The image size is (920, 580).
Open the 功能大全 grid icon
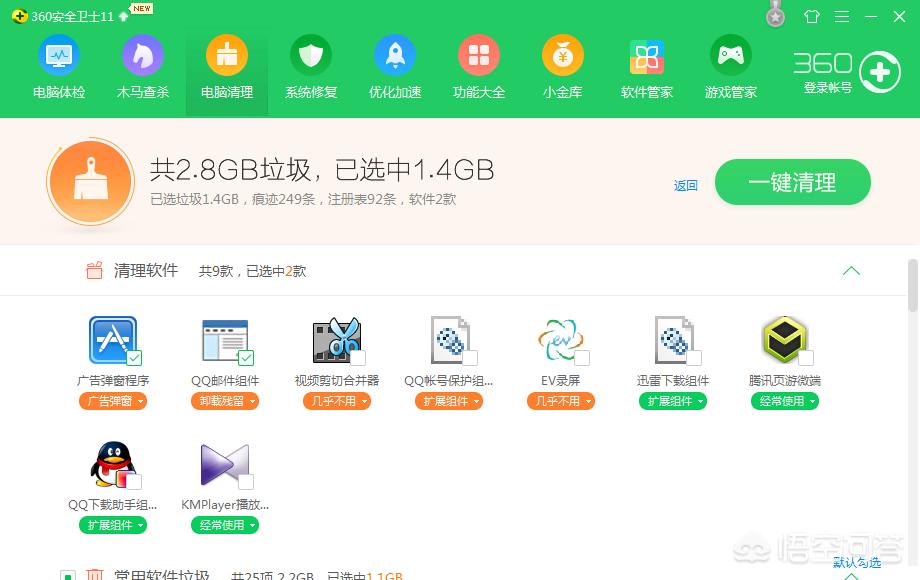click(479, 56)
